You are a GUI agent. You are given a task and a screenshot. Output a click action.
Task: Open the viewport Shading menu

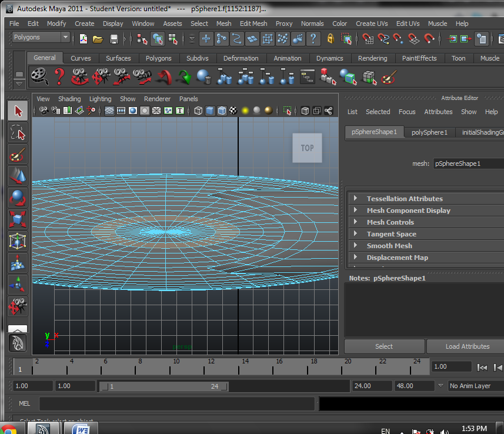click(69, 99)
